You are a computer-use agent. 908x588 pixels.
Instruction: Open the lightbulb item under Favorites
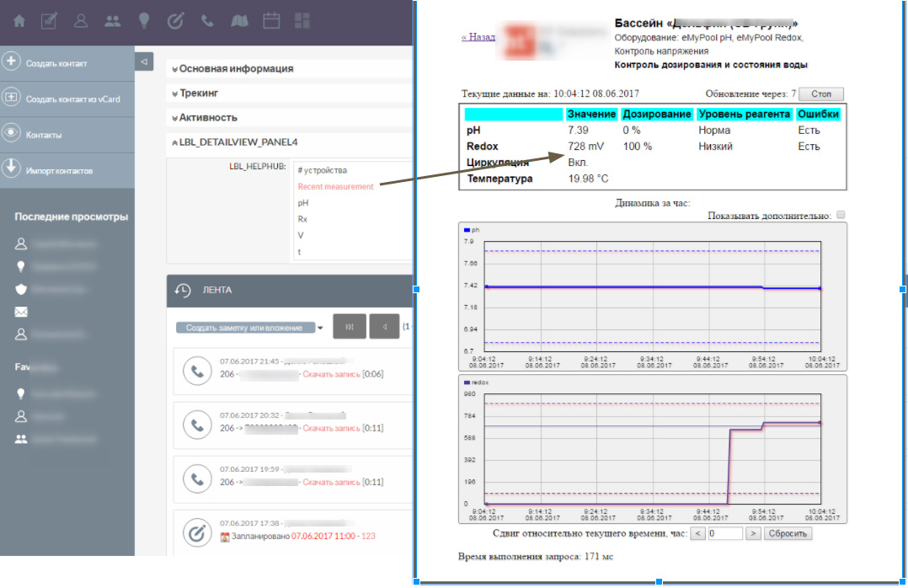21,394
